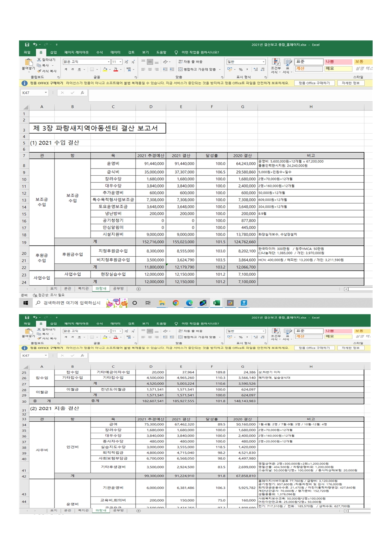Switch to the 본관 sheet in lower Excel window
The height and width of the screenshot is (555, 392).
(68, 511)
